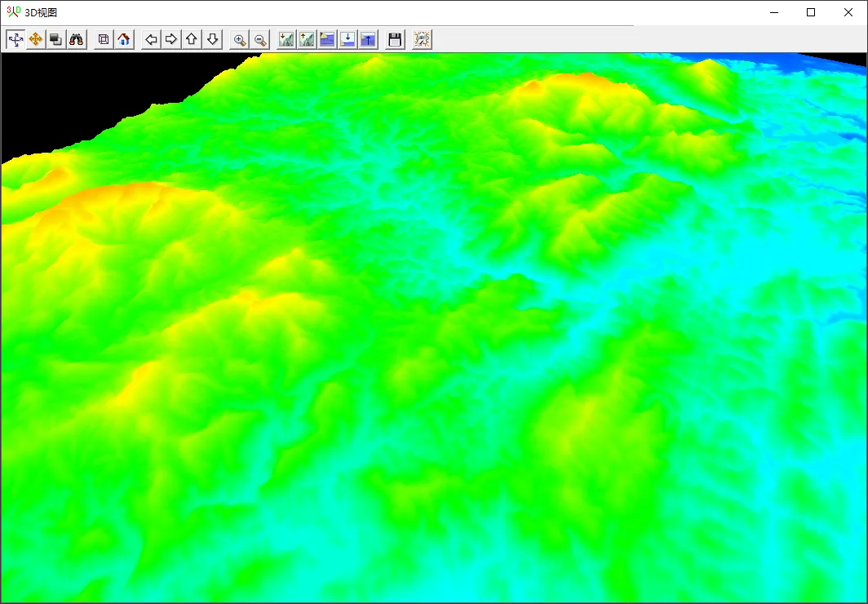The height and width of the screenshot is (604, 868).
Task: Increase terrain exaggeration, mountain up-arrow icon
Action: click(307, 39)
